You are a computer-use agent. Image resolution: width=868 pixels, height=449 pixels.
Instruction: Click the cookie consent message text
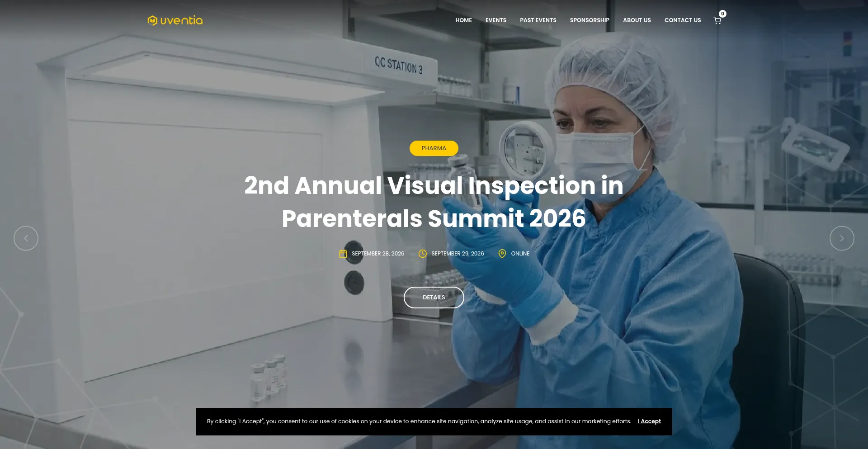click(x=419, y=421)
